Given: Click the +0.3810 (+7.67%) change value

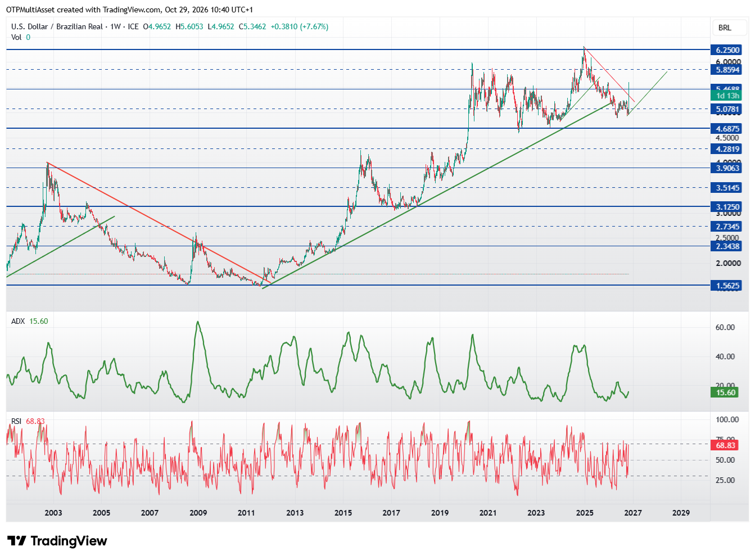Looking at the screenshot, I should pyautogui.click(x=300, y=26).
